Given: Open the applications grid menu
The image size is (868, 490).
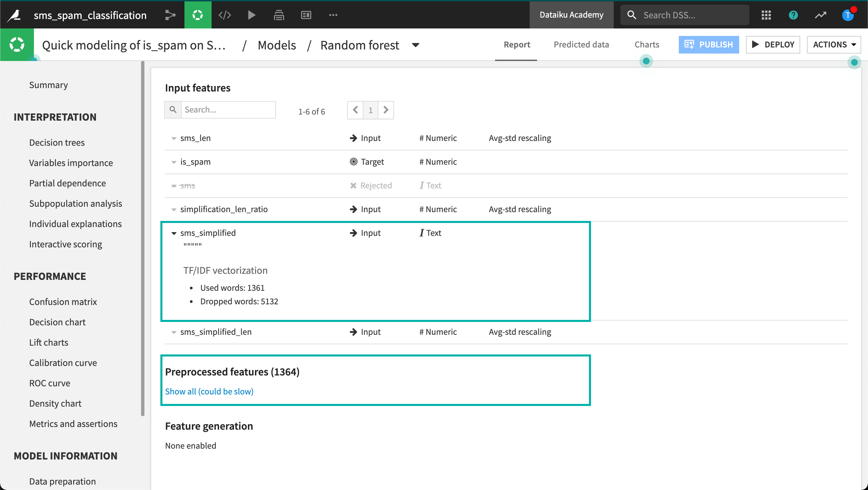Looking at the screenshot, I should (766, 15).
